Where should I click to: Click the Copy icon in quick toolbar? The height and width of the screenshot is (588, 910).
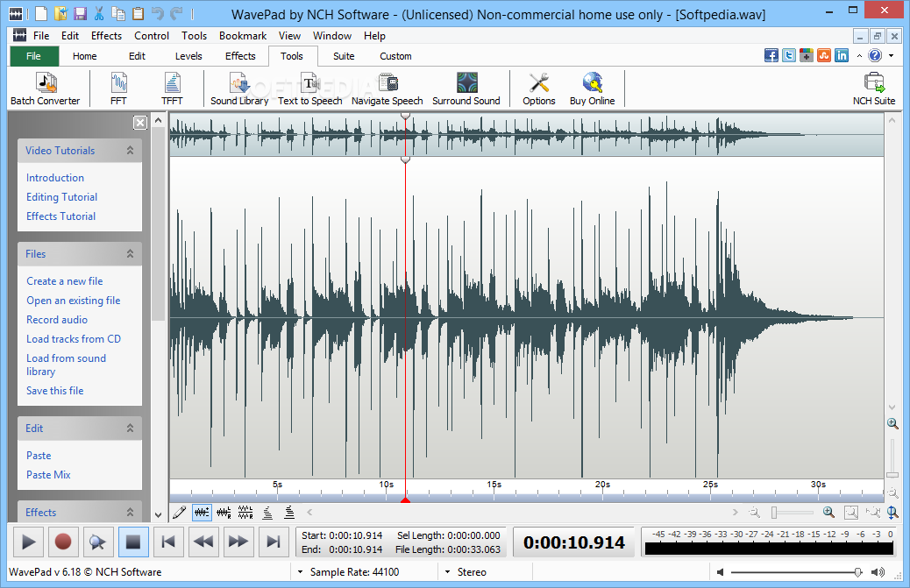coord(118,13)
